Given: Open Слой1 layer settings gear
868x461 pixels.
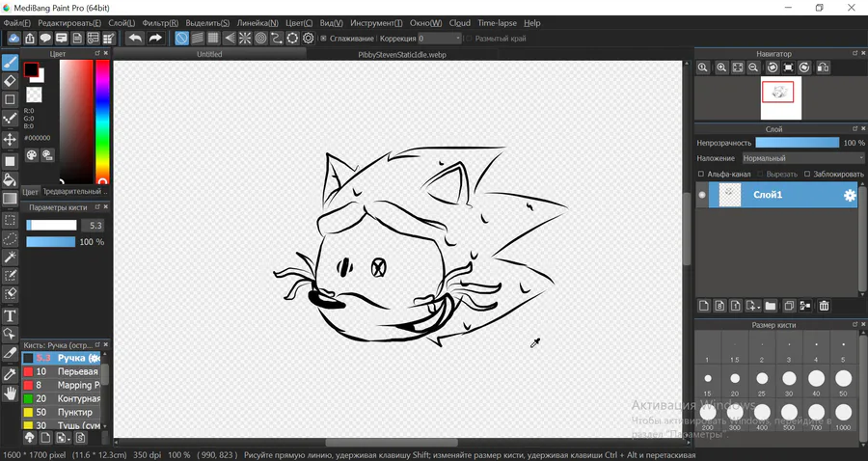Looking at the screenshot, I should (849, 195).
